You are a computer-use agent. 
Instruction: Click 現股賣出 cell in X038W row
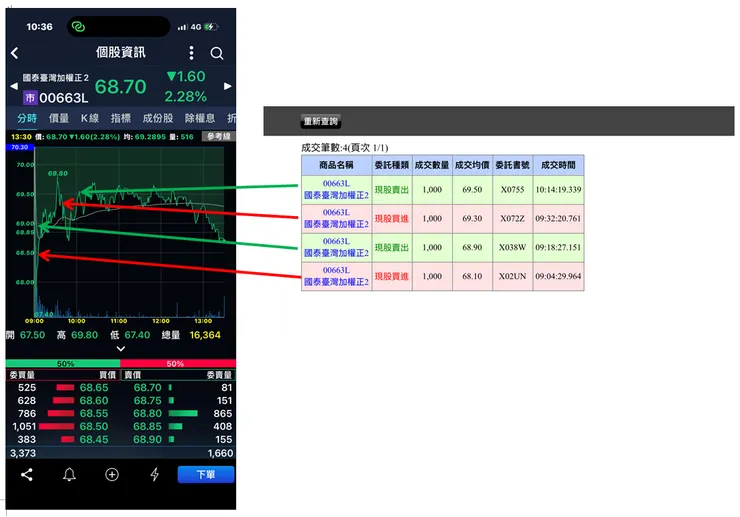coord(392,247)
